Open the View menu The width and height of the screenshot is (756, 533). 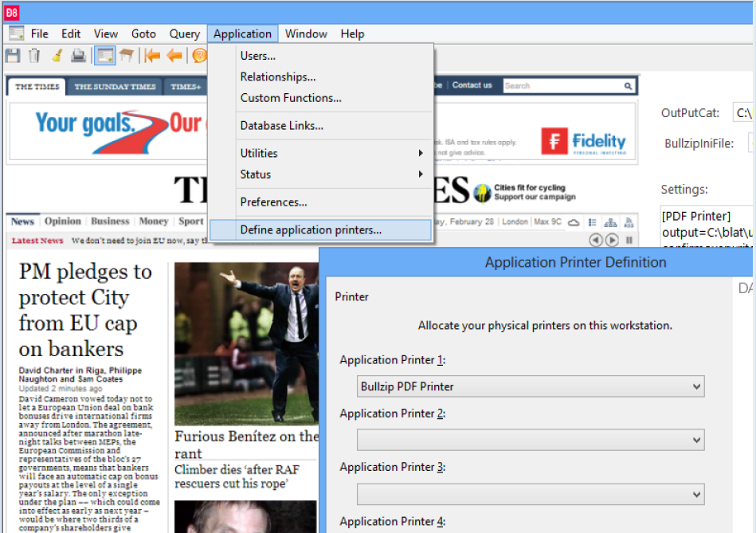[x=106, y=33]
